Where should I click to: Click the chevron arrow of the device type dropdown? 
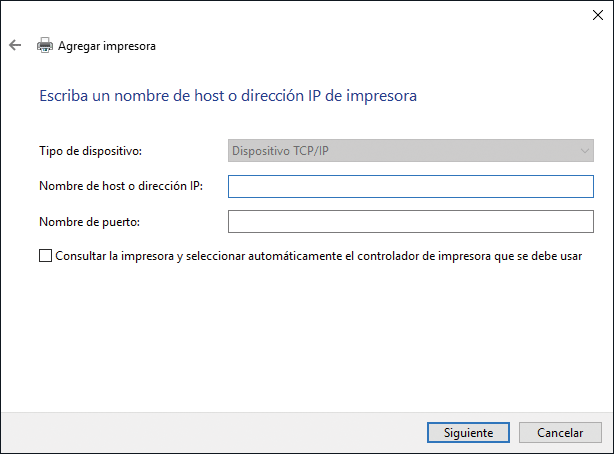(x=585, y=151)
